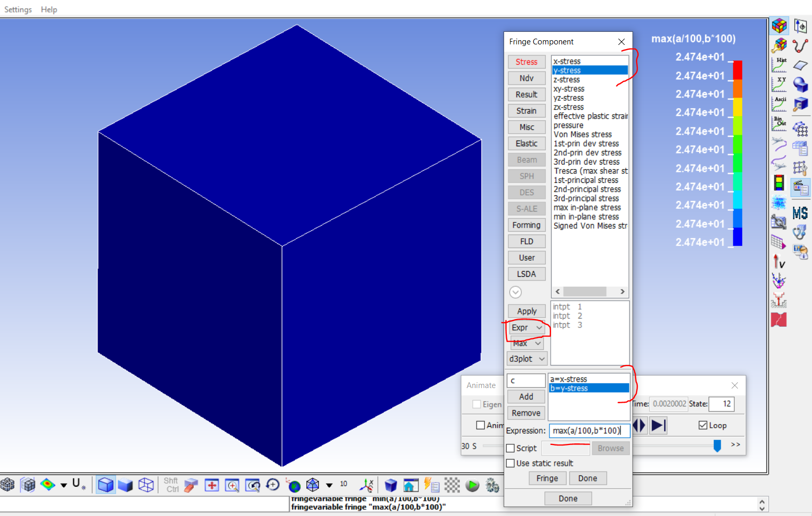Image resolution: width=812 pixels, height=516 pixels.
Task: Select the Misc component category
Action: (527, 127)
